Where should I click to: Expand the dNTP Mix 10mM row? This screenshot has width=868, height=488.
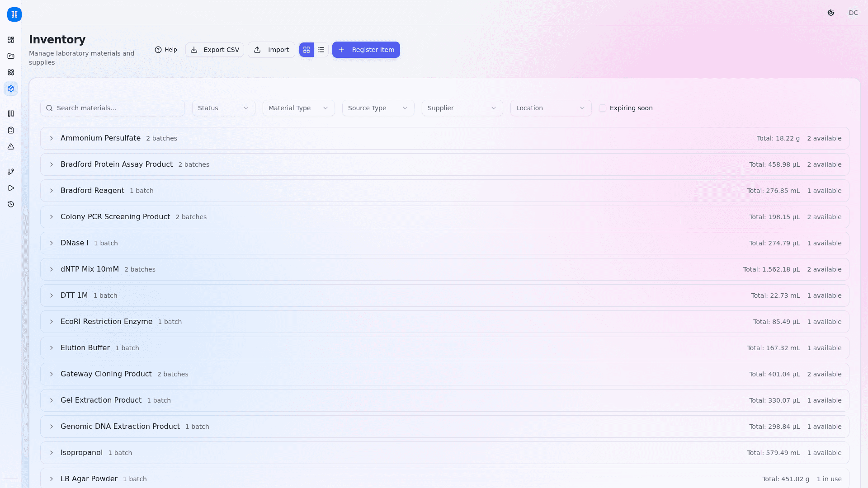coord(52,269)
